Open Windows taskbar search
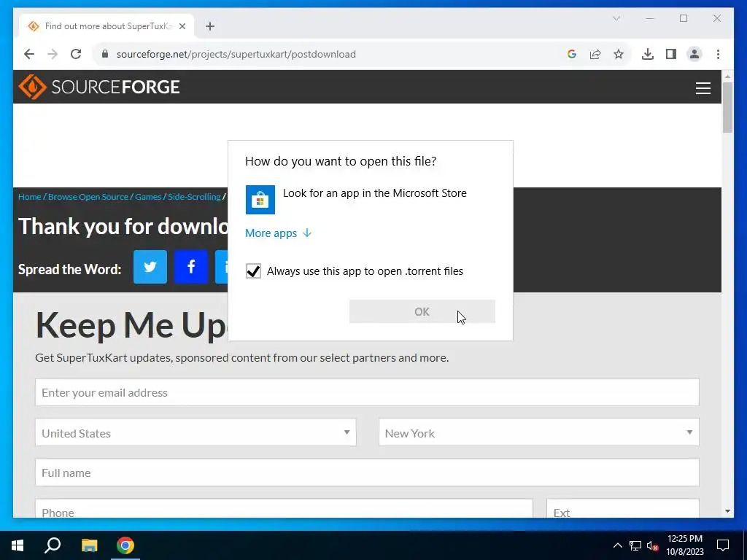 click(53, 545)
